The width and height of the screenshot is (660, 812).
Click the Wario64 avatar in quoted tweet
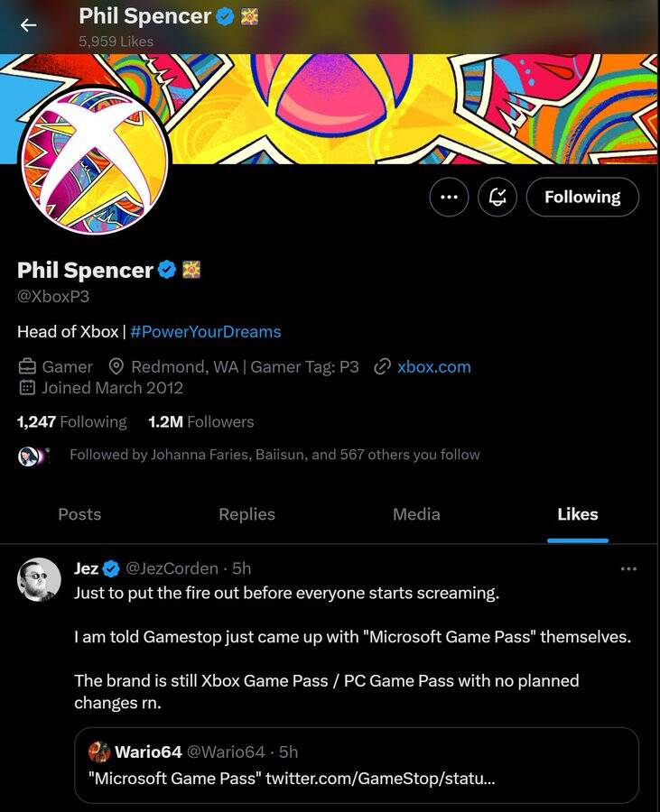[98, 752]
